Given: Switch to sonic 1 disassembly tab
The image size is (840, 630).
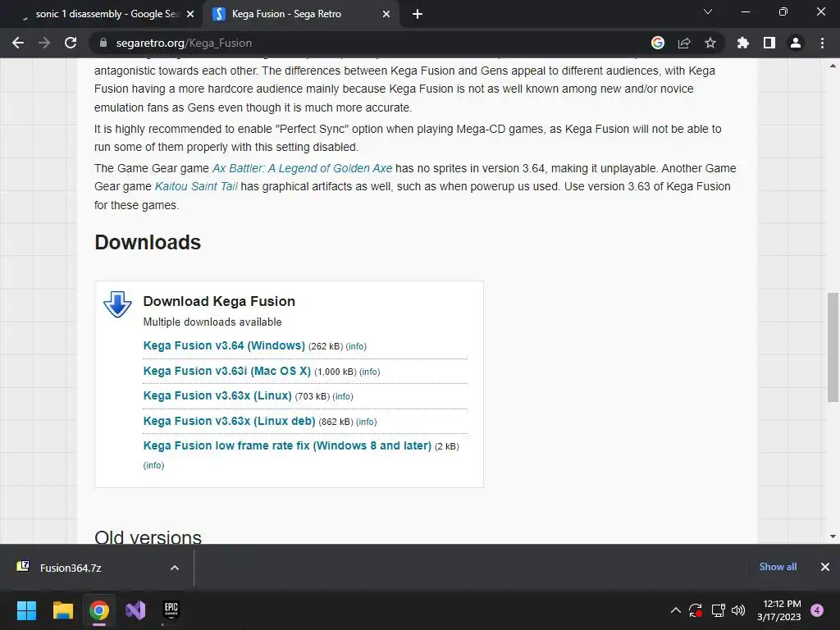Looking at the screenshot, I should pos(102,14).
